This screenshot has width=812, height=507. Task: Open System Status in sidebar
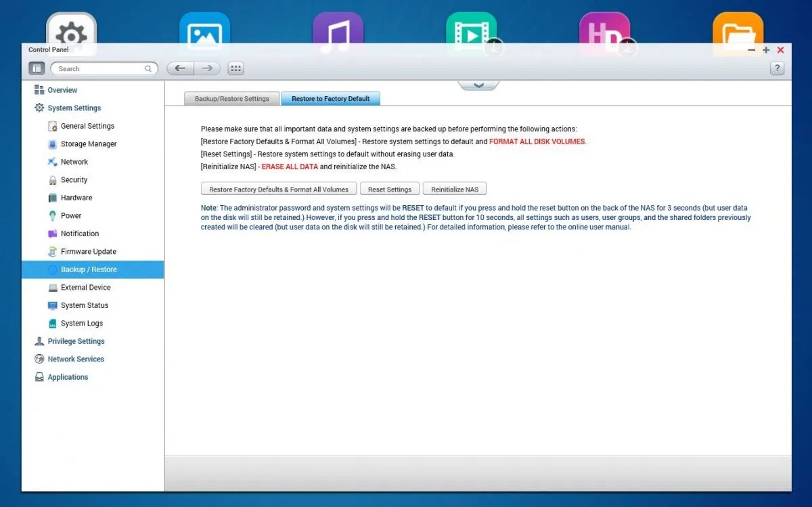point(85,305)
